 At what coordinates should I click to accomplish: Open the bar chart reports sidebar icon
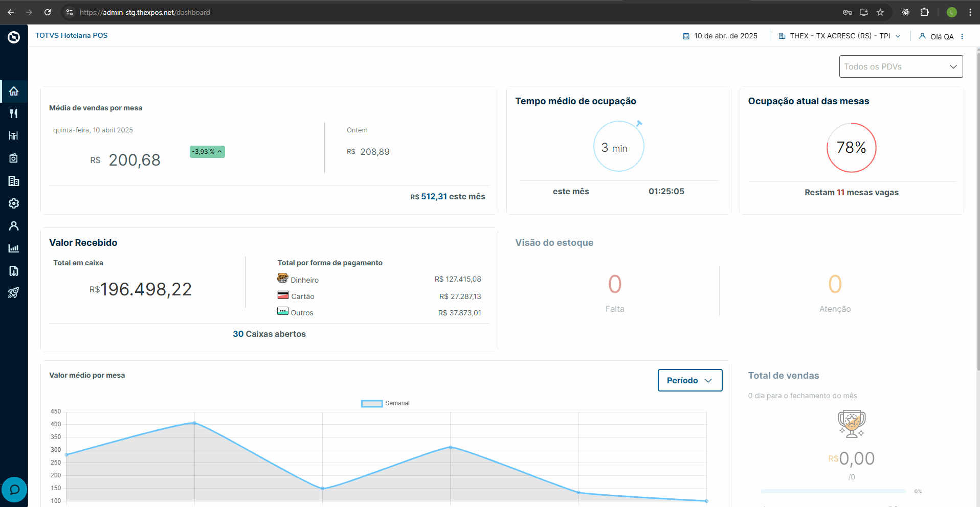point(14,248)
